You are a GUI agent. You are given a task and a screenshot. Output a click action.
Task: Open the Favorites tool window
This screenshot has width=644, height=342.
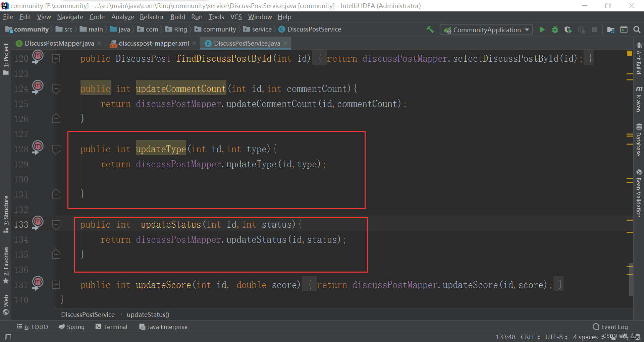pos(6,265)
